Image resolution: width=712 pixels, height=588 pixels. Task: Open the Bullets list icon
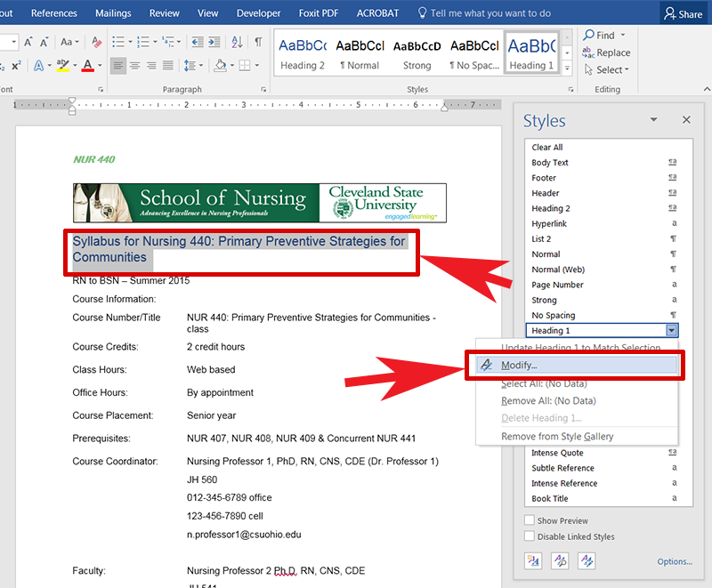[118, 40]
